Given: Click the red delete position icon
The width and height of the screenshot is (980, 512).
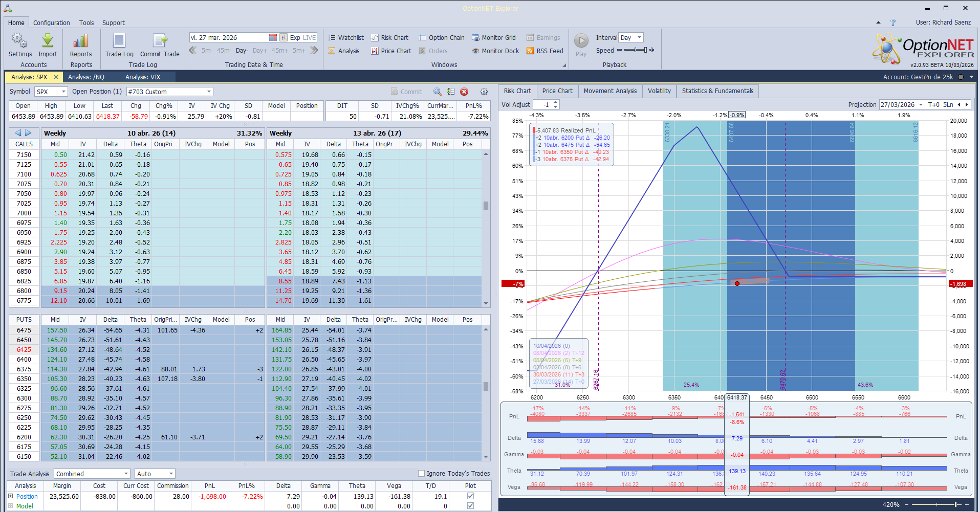Looking at the screenshot, I should click(x=464, y=92).
